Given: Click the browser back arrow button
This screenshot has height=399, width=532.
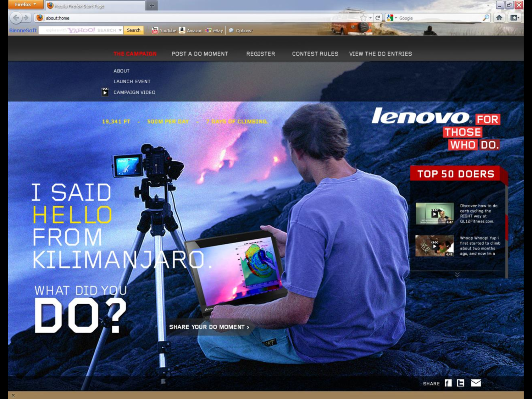Looking at the screenshot, I should [16, 17].
